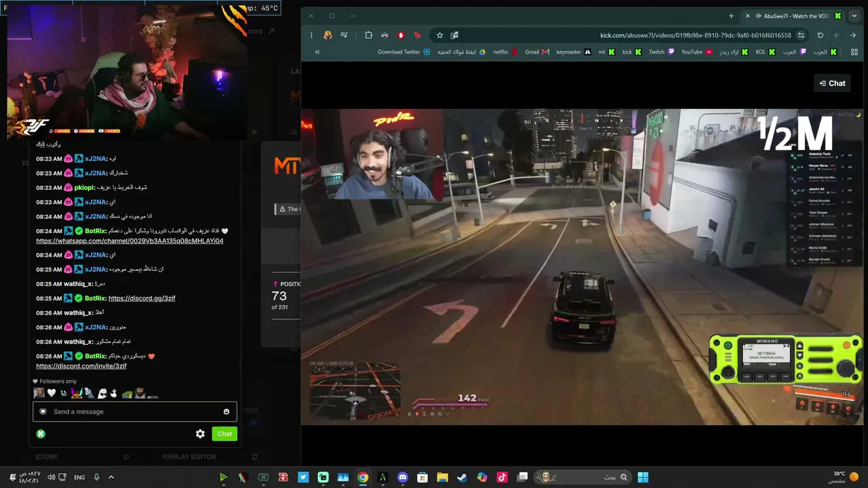Image resolution: width=868 pixels, height=488 pixels.
Task: Reload the Kick page
Action: click(x=820, y=35)
